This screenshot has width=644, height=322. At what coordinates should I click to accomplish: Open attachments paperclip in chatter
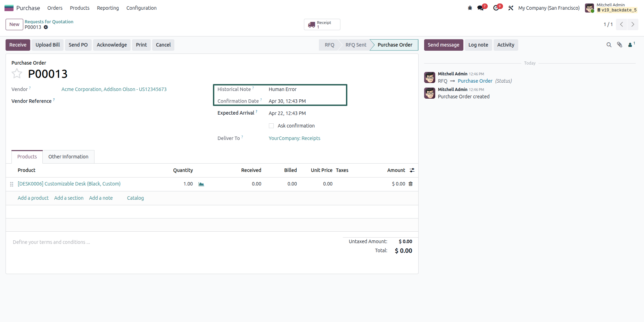[620, 45]
